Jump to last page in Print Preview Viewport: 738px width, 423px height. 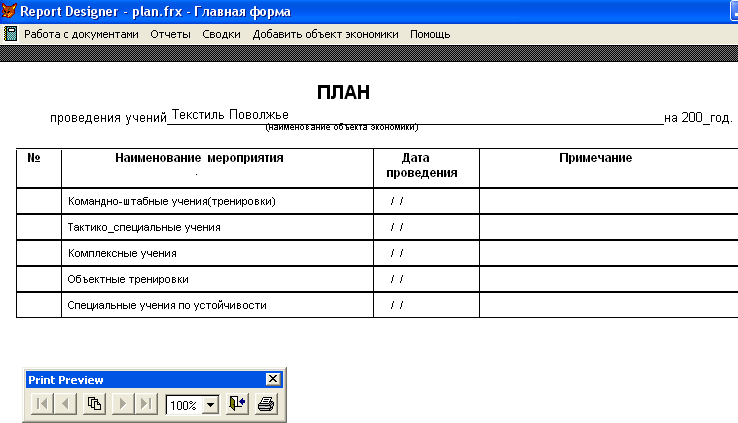147,405
